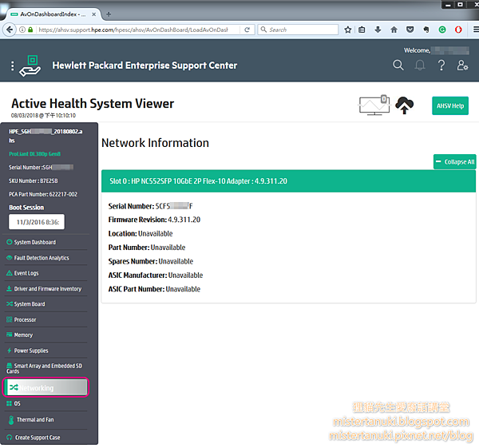Open the user account settings icon
Image resolution: width=479 pixels, height=448 pixels.
click(462, 65)
